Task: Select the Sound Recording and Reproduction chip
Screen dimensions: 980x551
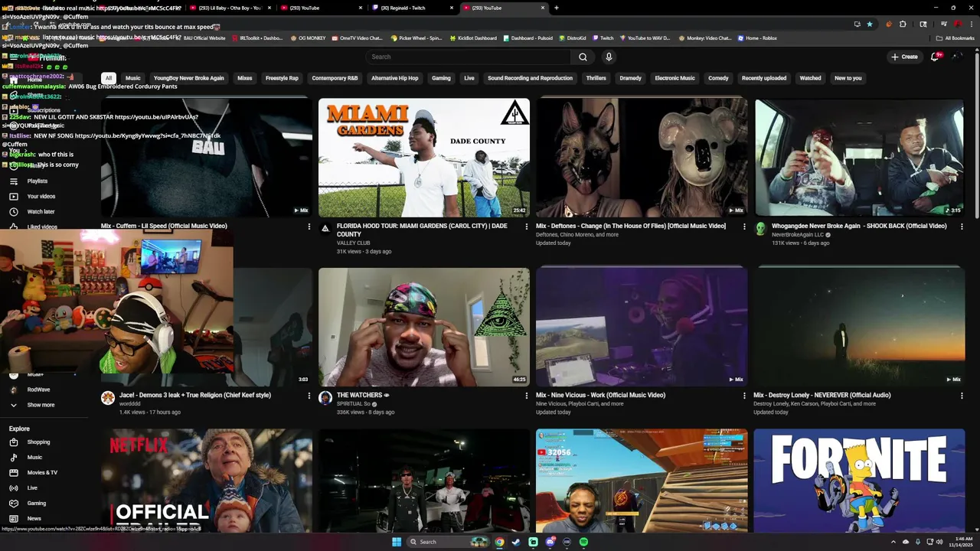Action: [x=530, y=78]
